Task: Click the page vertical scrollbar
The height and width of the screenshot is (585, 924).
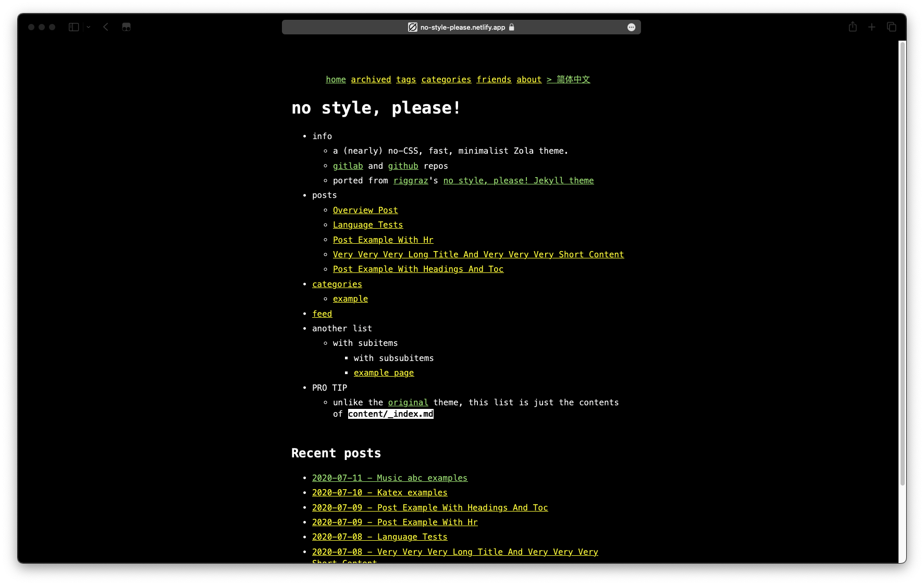Action: click(x=903, y=263)
